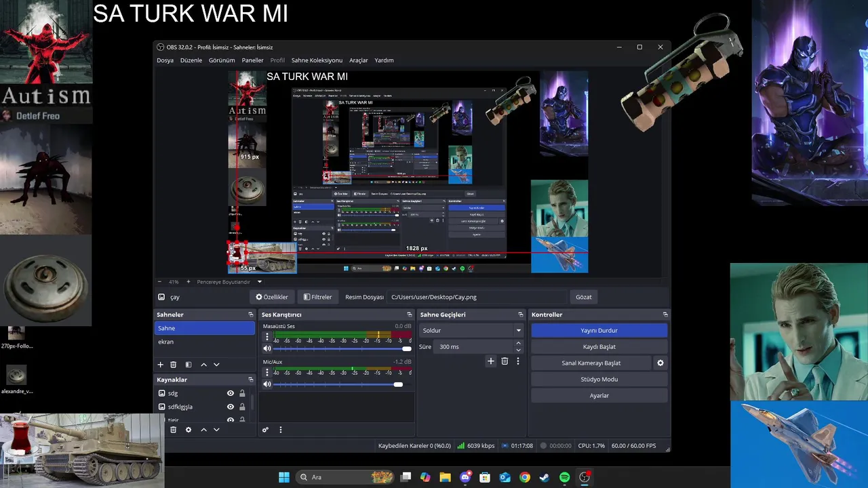Select the ekran scene
The image size is (868, 488).
[204, 342]
